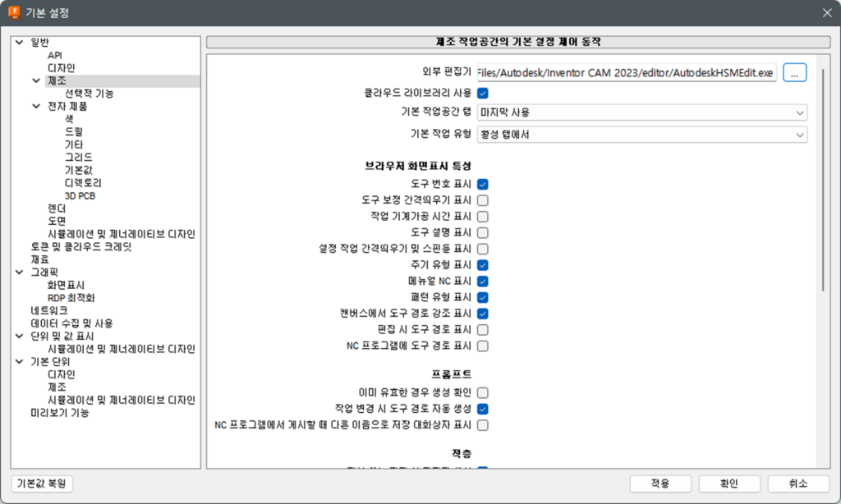Screen dimensions: 841x504
Task: Collapse the 기본 단위 tree node
Action: [20, 362]
